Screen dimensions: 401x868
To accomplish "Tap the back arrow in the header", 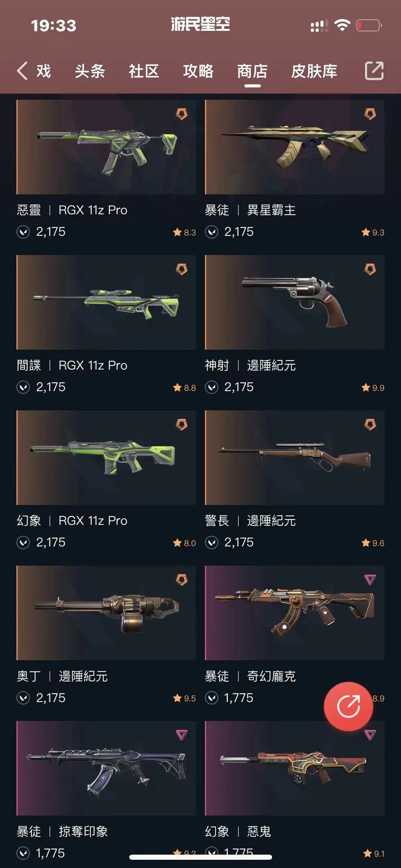I will [22, 71].
